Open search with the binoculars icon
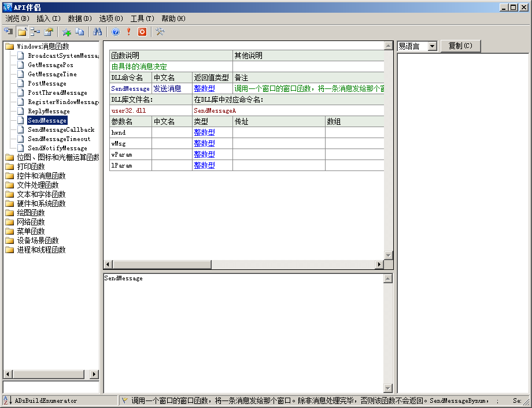Image resolution: width=532 pixels, height=408 pixels. click(x=98, y=32)
